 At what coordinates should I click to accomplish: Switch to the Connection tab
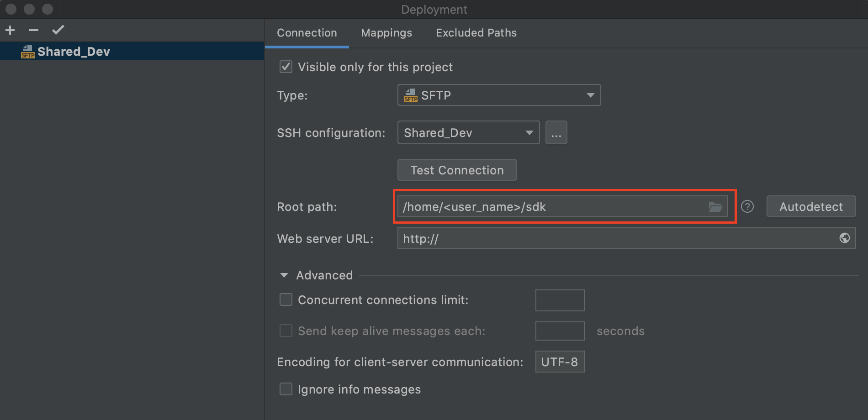(307, 33)
